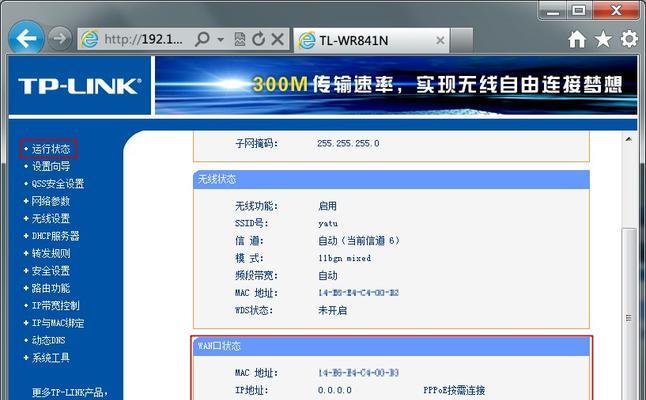Click the 无线功能 value 启用
This screenshot has width=646, height=400.
[328, 206]
